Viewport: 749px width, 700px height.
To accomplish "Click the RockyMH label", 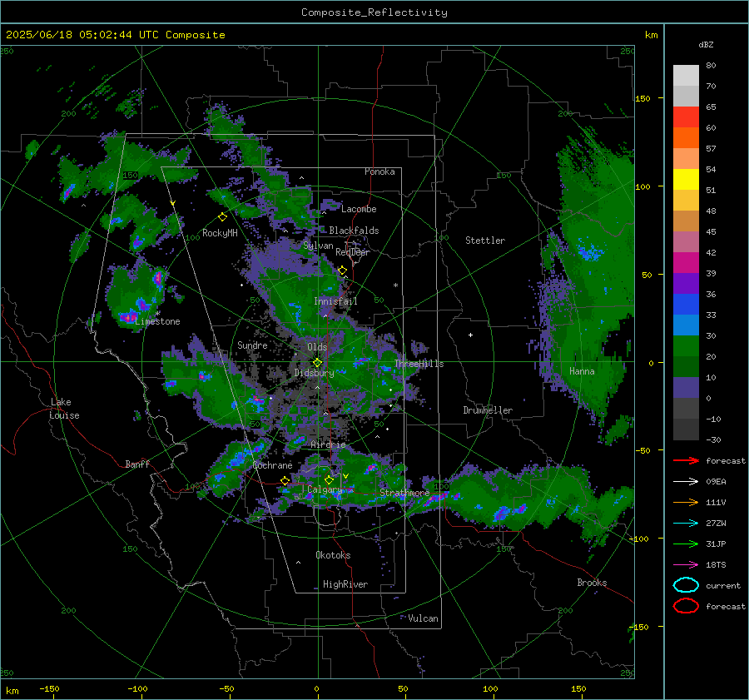I will 220,233.
